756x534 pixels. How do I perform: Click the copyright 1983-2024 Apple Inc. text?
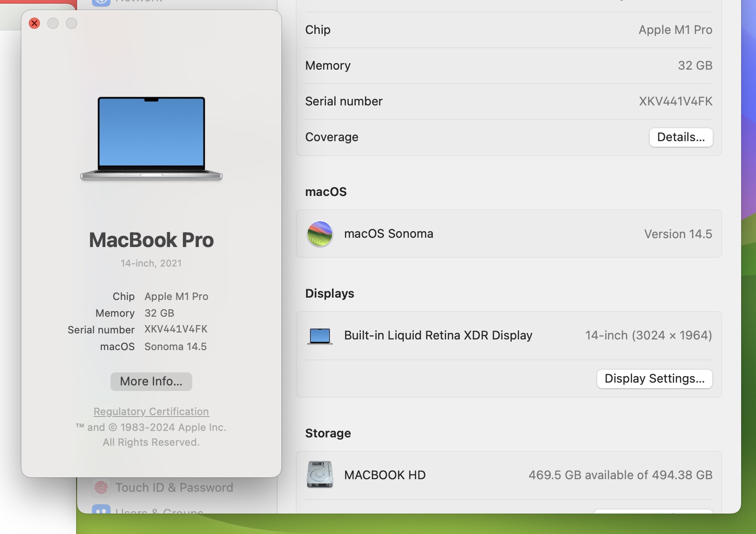(151, 427)
